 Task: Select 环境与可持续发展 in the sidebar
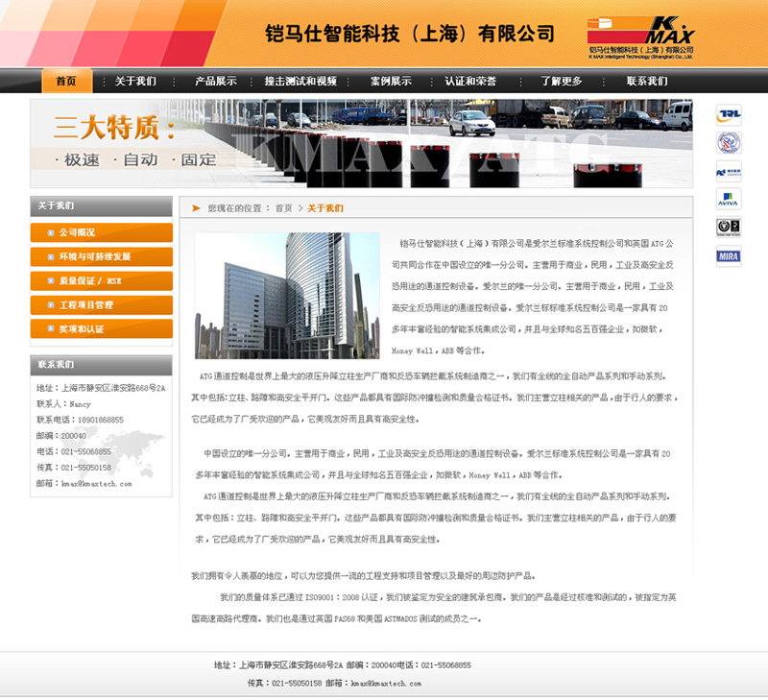102,257
